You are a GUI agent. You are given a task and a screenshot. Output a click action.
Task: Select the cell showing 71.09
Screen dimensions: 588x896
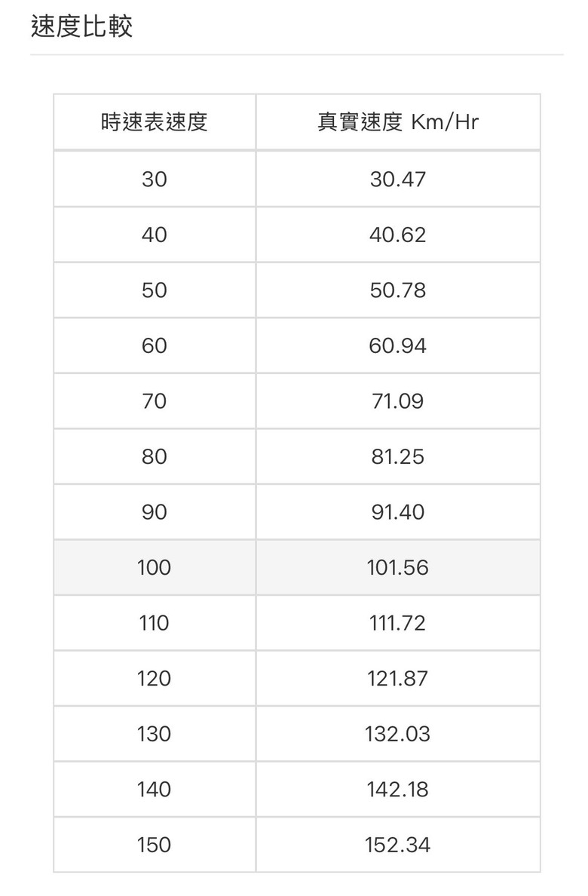point(398,401)
